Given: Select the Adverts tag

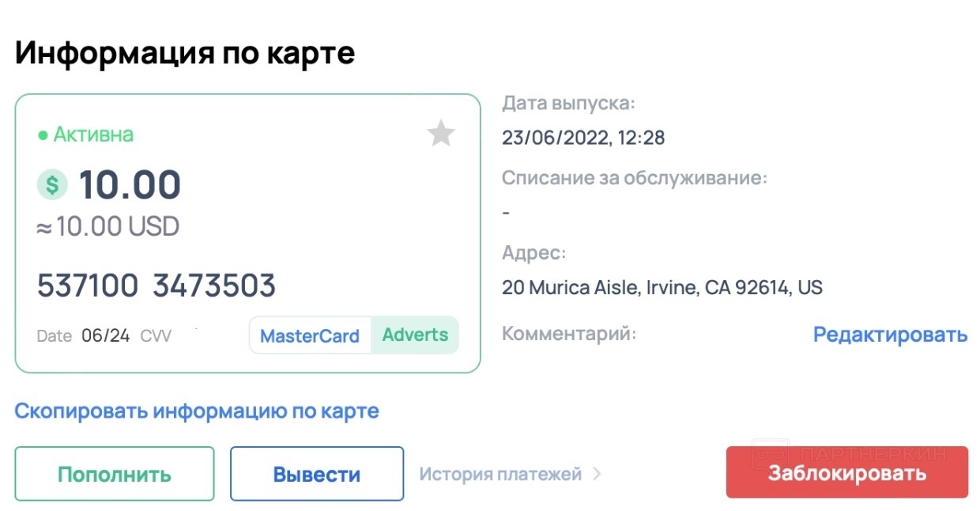Looking at the screenshot, I should (415, 335).
